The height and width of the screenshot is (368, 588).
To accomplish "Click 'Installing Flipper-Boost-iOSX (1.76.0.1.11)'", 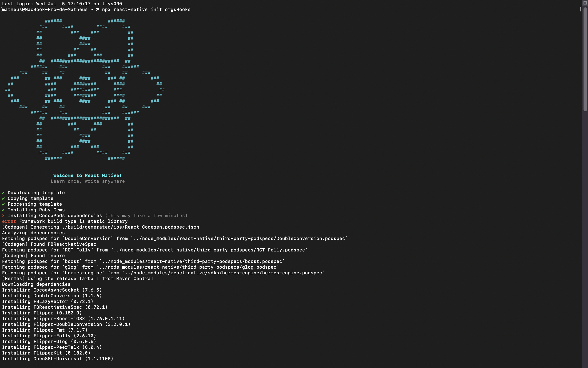I will 63,319.
